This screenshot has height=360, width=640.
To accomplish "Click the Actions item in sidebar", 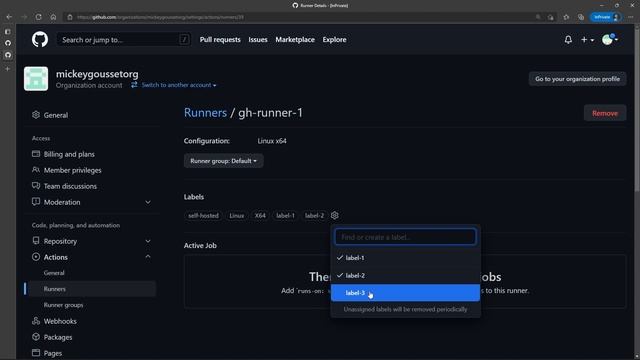I will click(56, 257).
